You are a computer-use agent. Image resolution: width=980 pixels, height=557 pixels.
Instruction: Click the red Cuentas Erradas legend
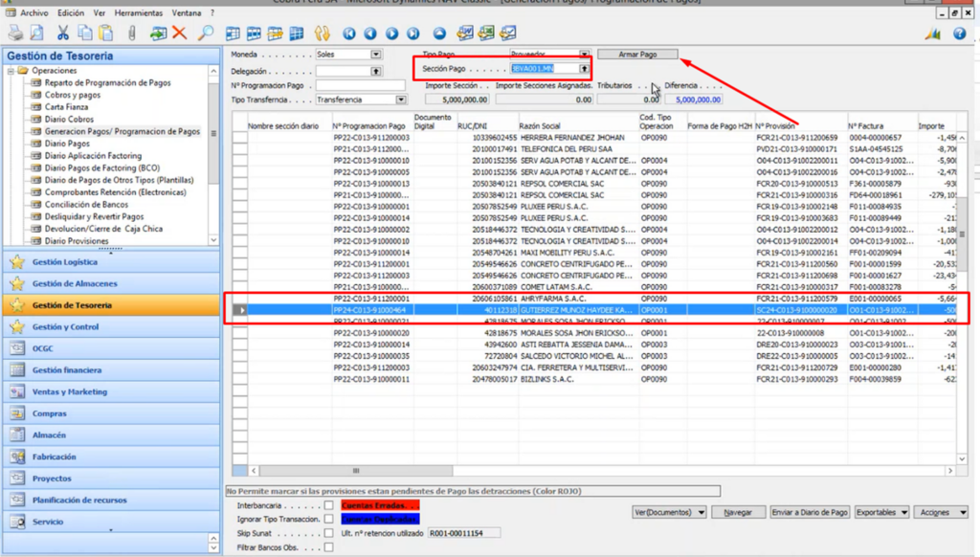[380, 505]
